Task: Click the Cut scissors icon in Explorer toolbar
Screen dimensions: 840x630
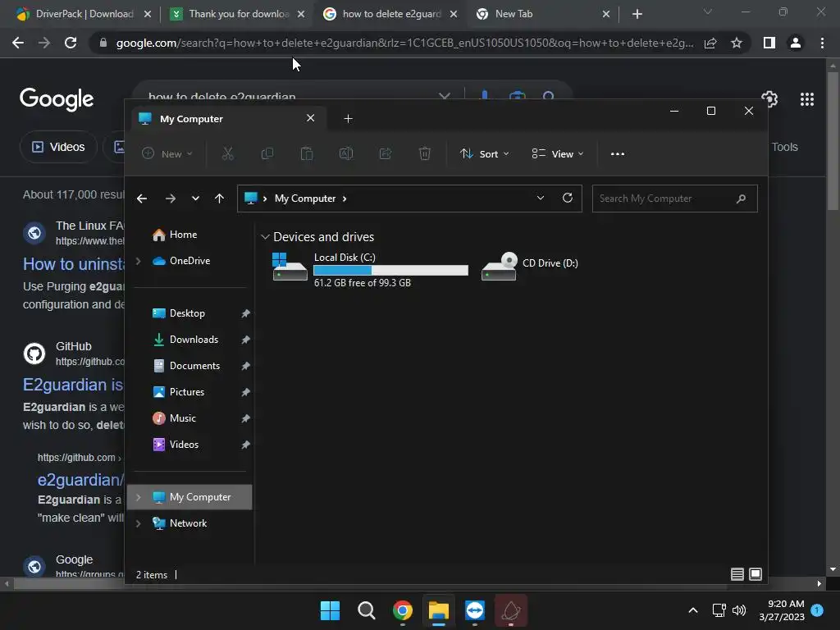Action: tap(228, 153)
